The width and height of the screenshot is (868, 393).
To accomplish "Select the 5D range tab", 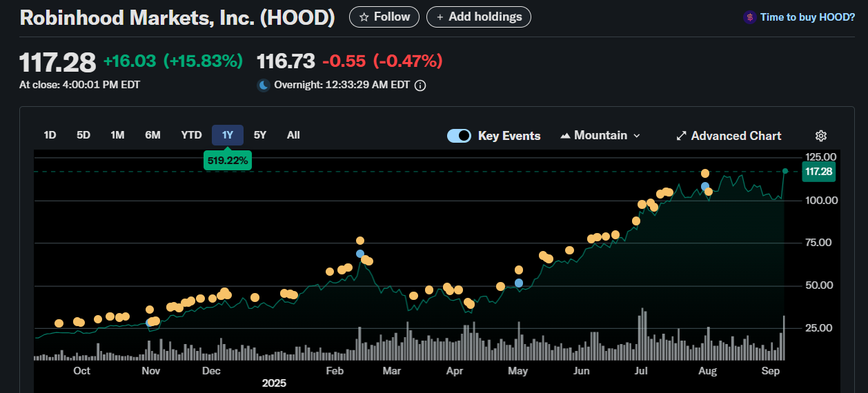I will 83,135.
